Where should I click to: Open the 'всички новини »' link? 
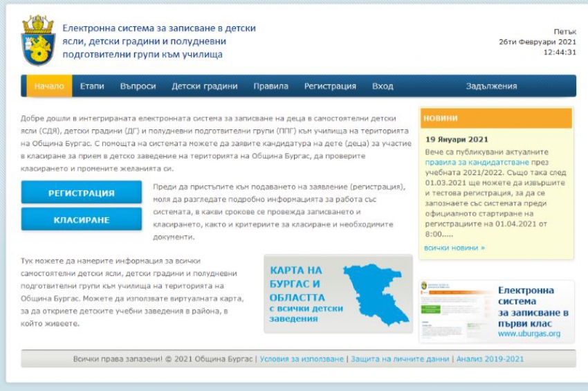pos(454,247)
